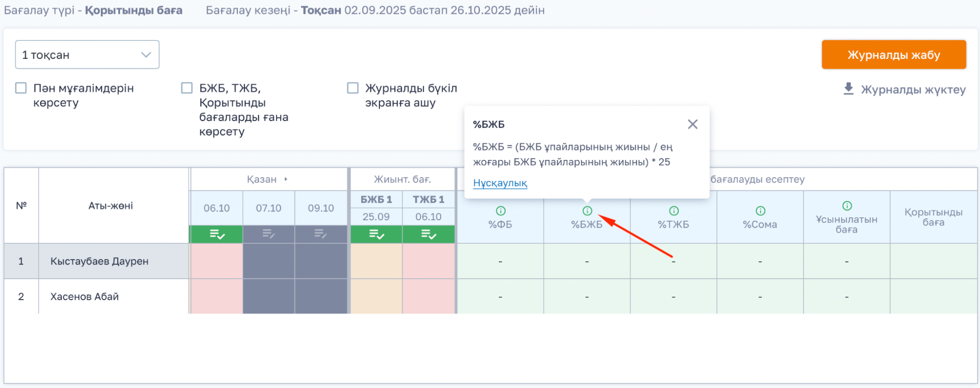Click the info icon above %БЖБ
This screenshot has width=980, height=388.
(587, 211)
